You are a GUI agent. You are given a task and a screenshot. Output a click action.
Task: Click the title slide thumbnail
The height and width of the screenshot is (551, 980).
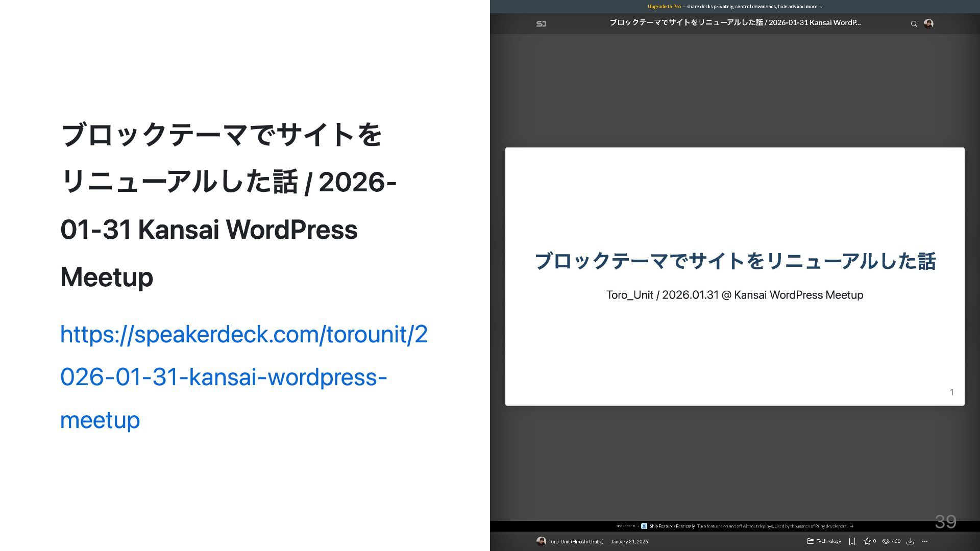(734, 277)
